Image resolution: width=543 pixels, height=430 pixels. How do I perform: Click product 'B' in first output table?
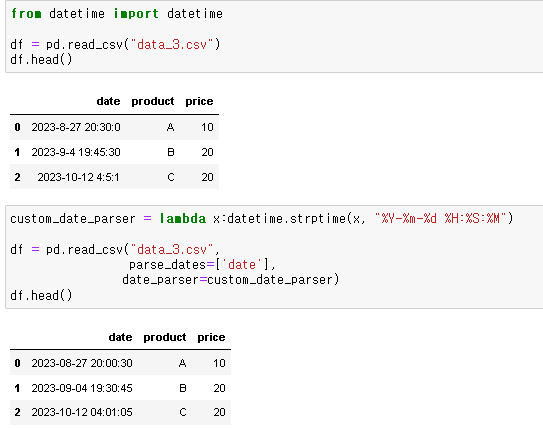[x=171, y=152]
